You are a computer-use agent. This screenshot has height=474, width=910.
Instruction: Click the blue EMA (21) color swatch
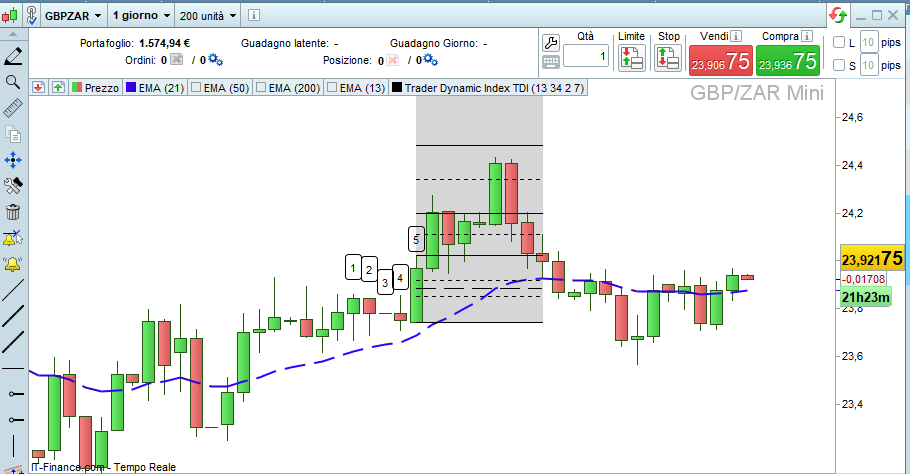[131, 88]
